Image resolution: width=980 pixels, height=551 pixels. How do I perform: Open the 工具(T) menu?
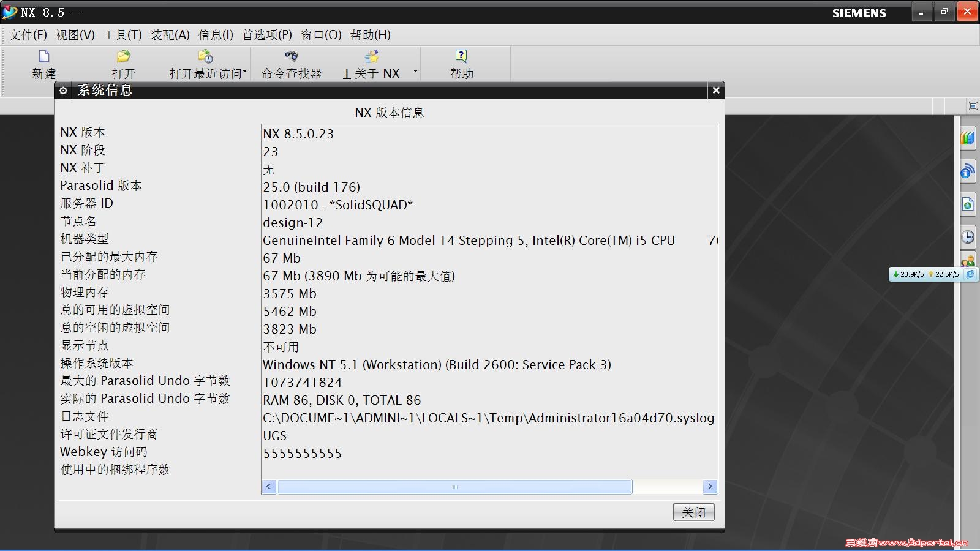point(123,35)
